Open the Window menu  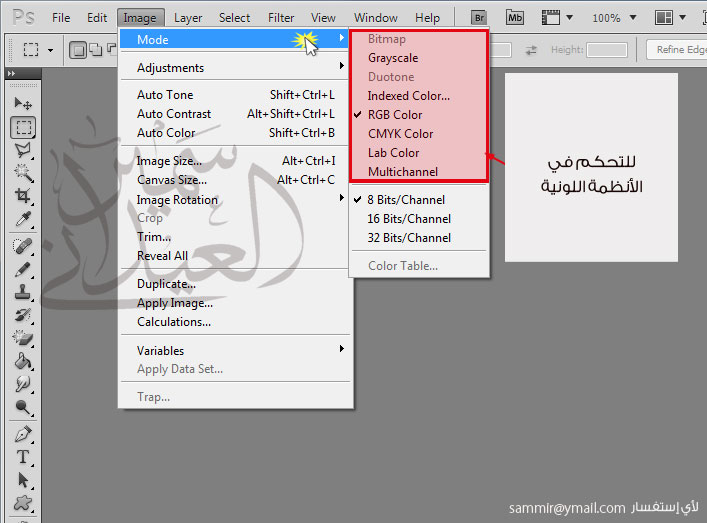tap(376, 18)
